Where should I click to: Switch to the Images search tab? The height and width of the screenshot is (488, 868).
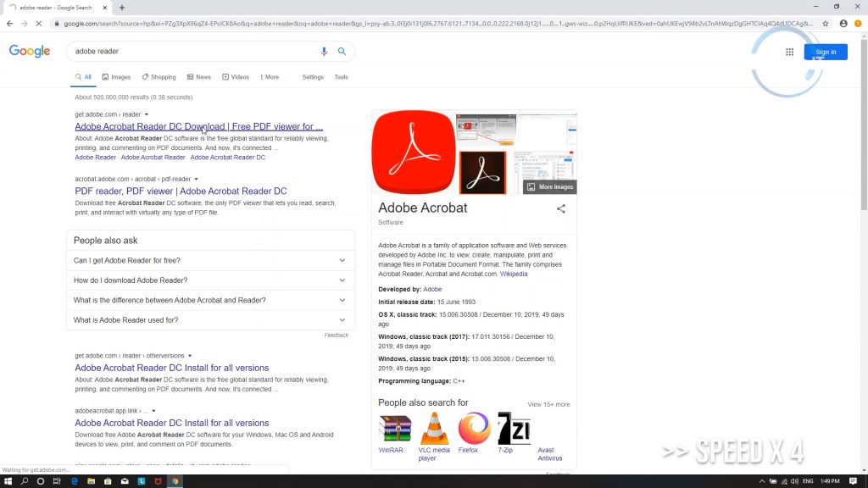pos(116,77)
